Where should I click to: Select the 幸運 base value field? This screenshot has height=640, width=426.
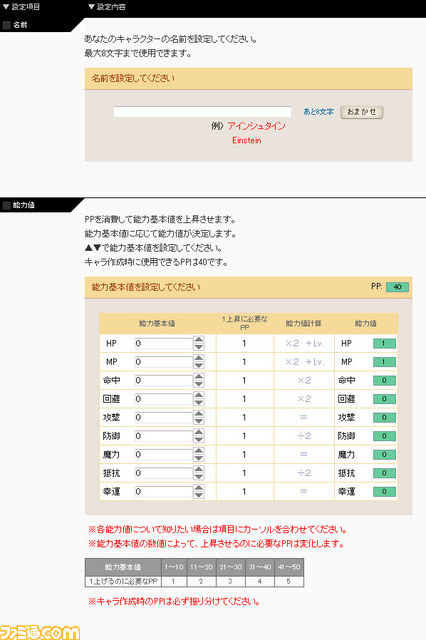tap(163, 491)
